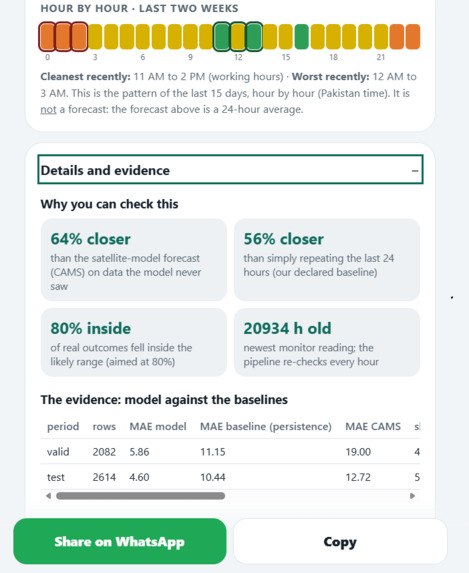Click the rows value '2082'
This screenshot has height=573, width=469.
(104, 452)
